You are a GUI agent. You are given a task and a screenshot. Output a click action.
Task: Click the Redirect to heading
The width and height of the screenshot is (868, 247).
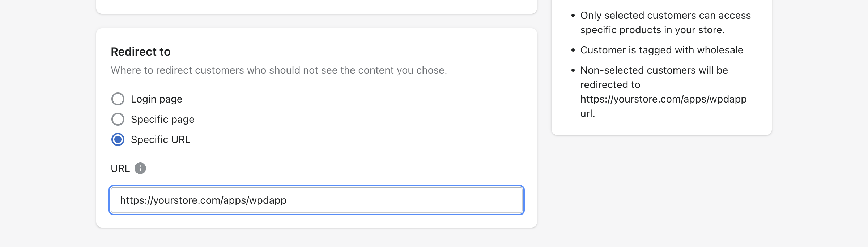coord(141,52)
